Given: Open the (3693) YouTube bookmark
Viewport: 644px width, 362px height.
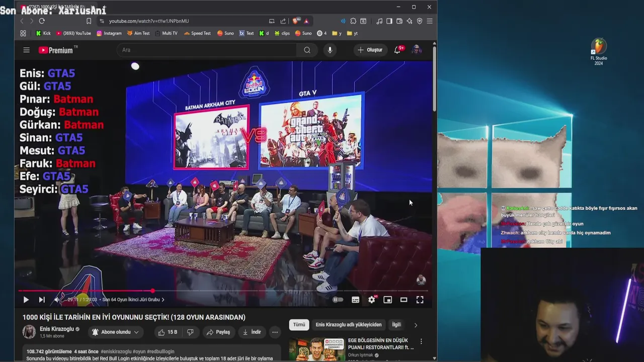Looking at the screenshot, I should tap(73, 33).
